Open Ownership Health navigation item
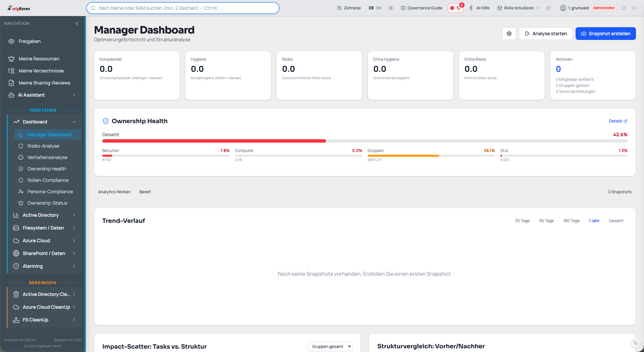The height and width of the screenshot is (352, 644). pyautogui.click(x=47, y=169)
